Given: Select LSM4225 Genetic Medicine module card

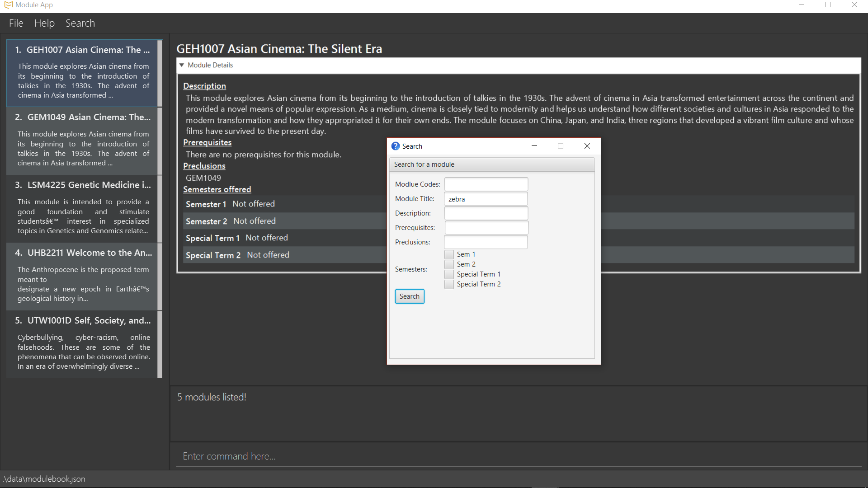Looking at the screenshot, I should (x=82, y=209).
